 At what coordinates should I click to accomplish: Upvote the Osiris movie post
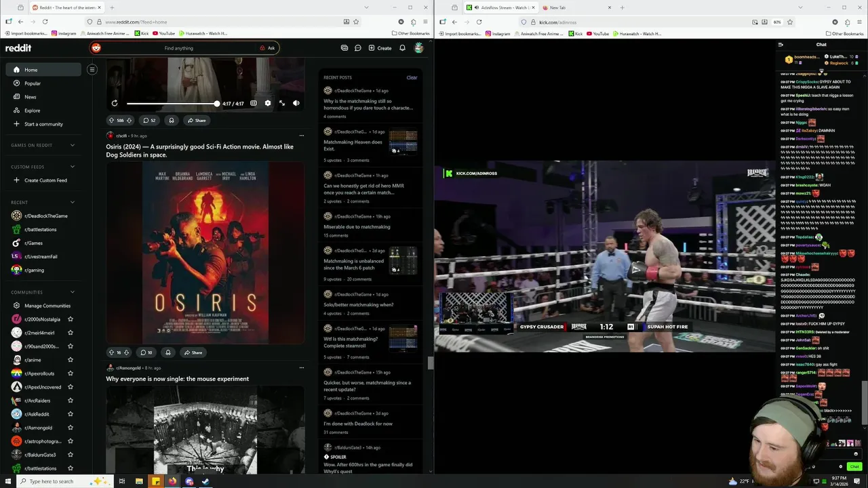(112, 352)
